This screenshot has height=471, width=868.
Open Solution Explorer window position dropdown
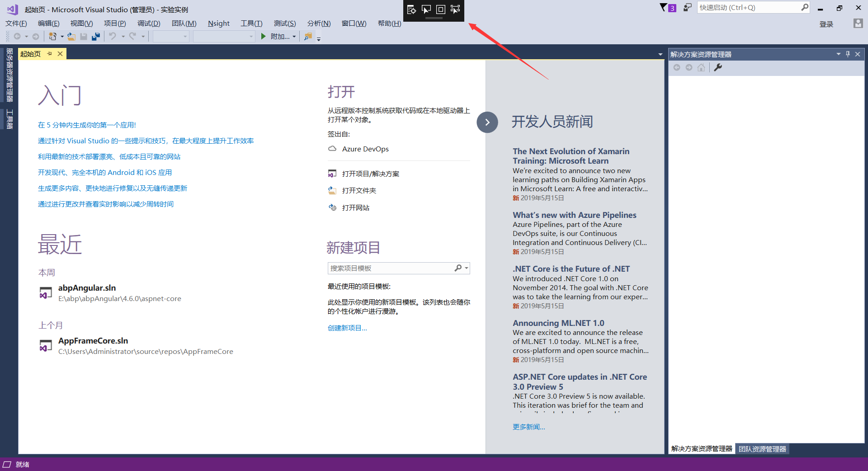pos(838,54)
